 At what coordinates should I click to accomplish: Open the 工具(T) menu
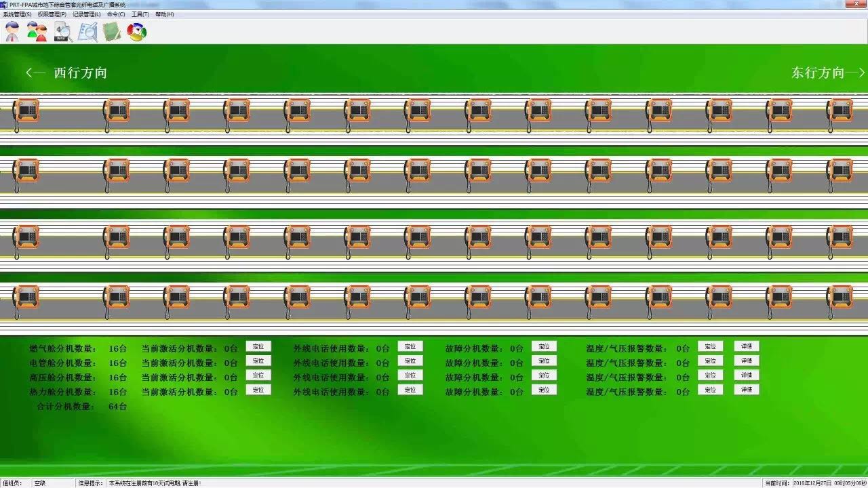click(140, 14)
